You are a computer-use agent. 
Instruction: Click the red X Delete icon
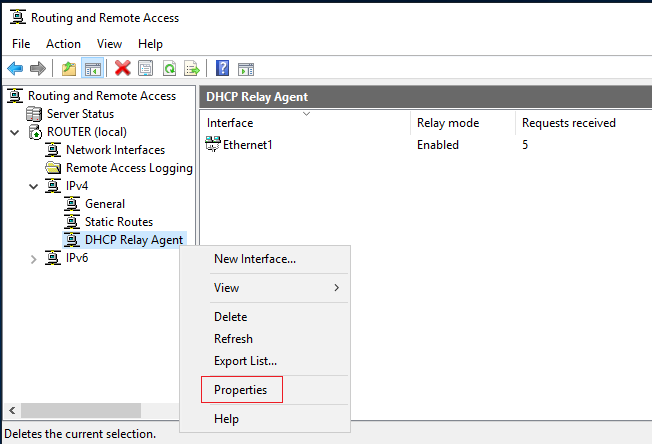pos(123,68)
